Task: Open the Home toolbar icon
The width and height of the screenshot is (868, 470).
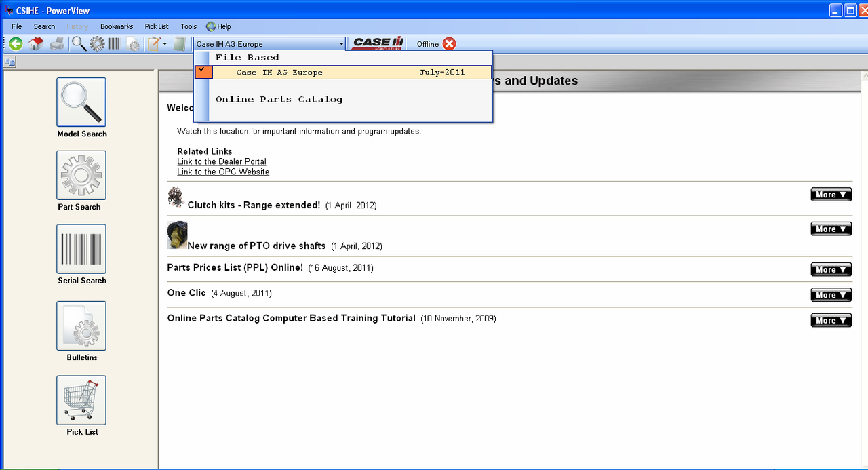Action: pos(36,44)
